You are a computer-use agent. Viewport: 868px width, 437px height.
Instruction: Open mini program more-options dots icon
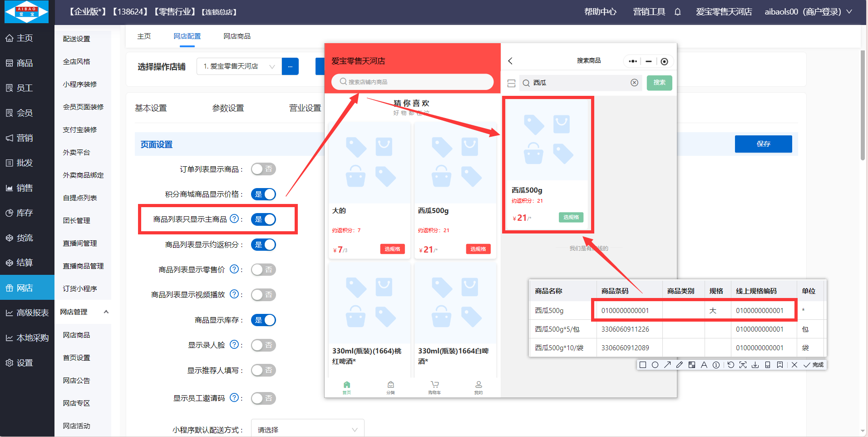coord(633,61)
